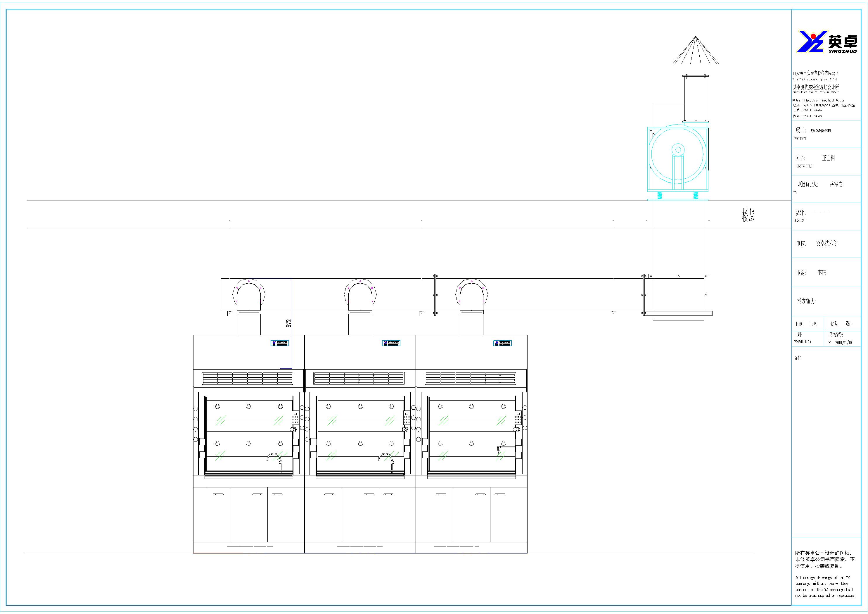Click the brand nameplate on middle fume hood
Viewport: 868px width, 614px height.
tap(391, 343)
